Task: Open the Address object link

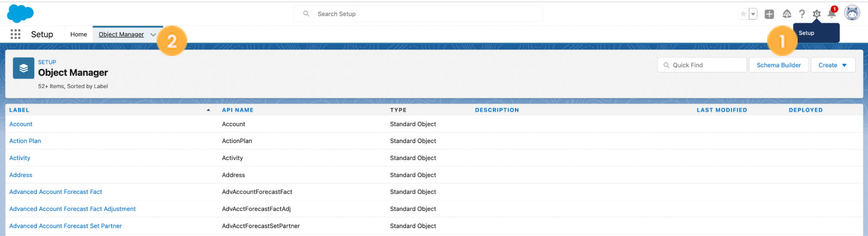Action: tap(21, 175)
